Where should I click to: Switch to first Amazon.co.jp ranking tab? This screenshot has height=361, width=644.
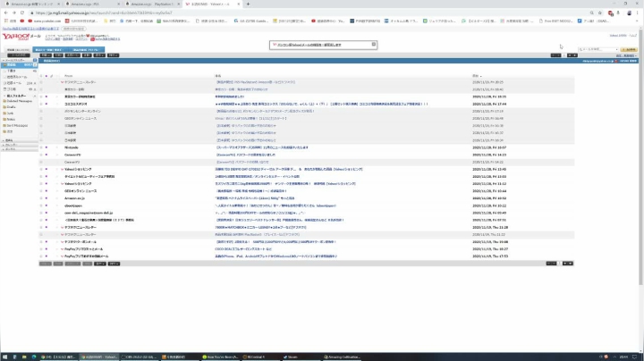click(31, 4)
